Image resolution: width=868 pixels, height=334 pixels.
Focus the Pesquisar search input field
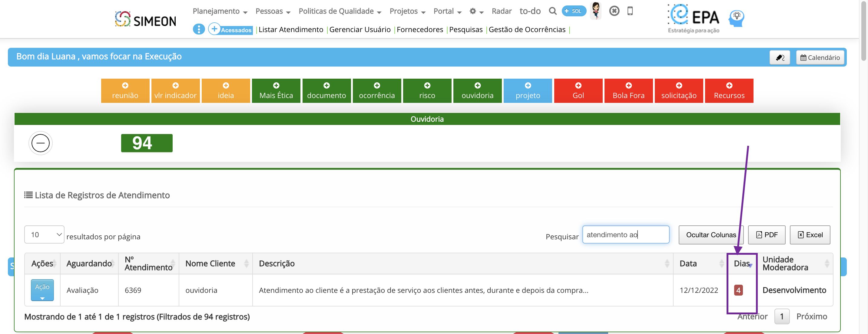coord(626,235)
